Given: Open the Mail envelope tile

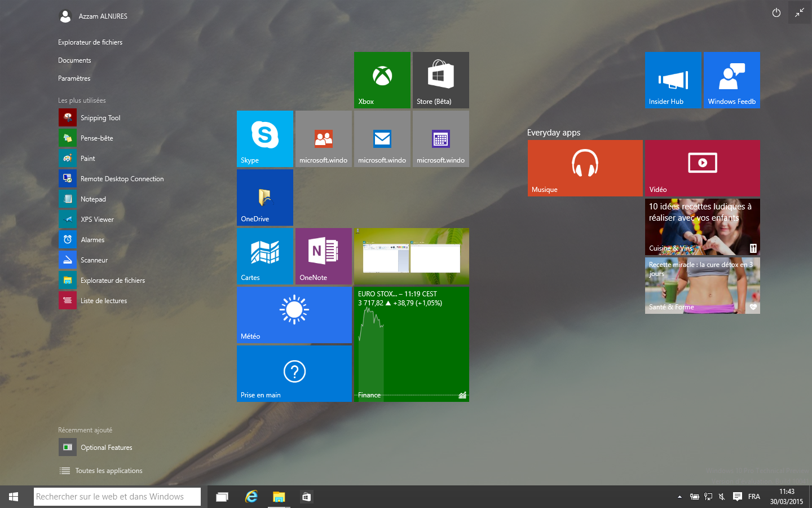Looking at the screenshot, I should point(382,139).
